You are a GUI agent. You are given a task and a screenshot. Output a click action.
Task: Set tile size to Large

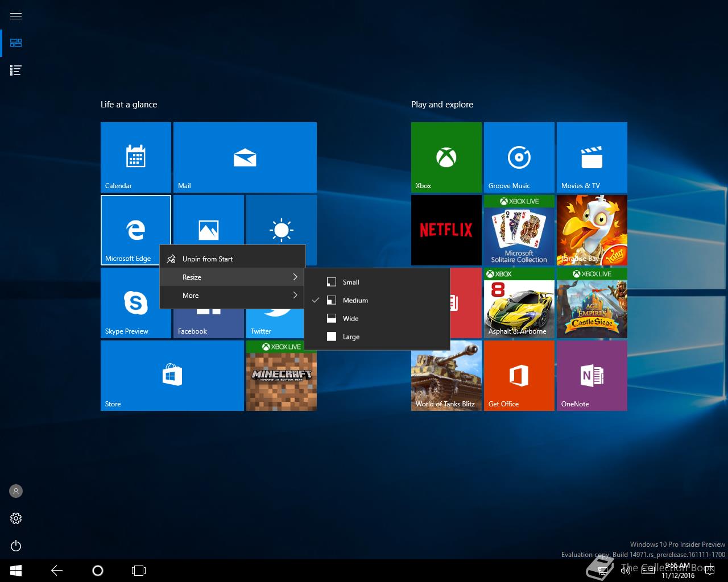[x=351, y=336]
